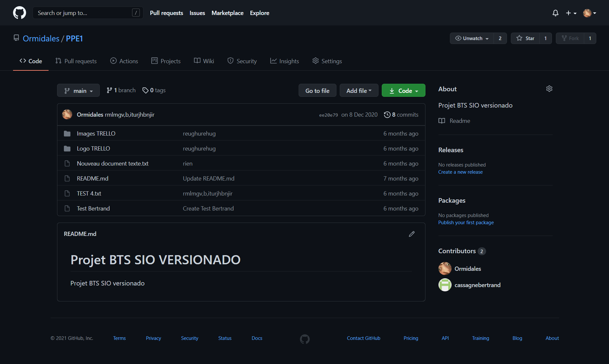The height and width of the screenshot is (364, 609).
Task: Open the Docs footer link
Action: point(257,338)
